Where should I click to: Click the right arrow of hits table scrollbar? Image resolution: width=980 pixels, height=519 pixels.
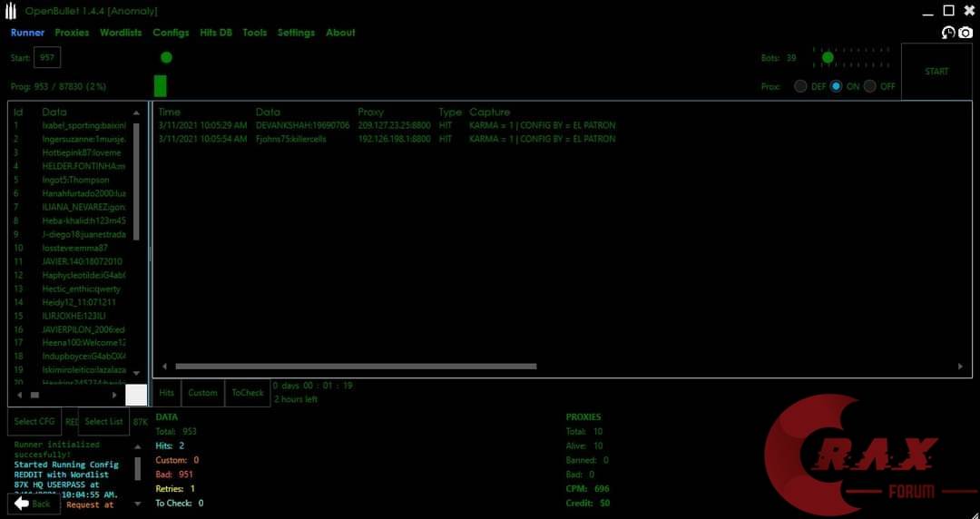point(961,367)
